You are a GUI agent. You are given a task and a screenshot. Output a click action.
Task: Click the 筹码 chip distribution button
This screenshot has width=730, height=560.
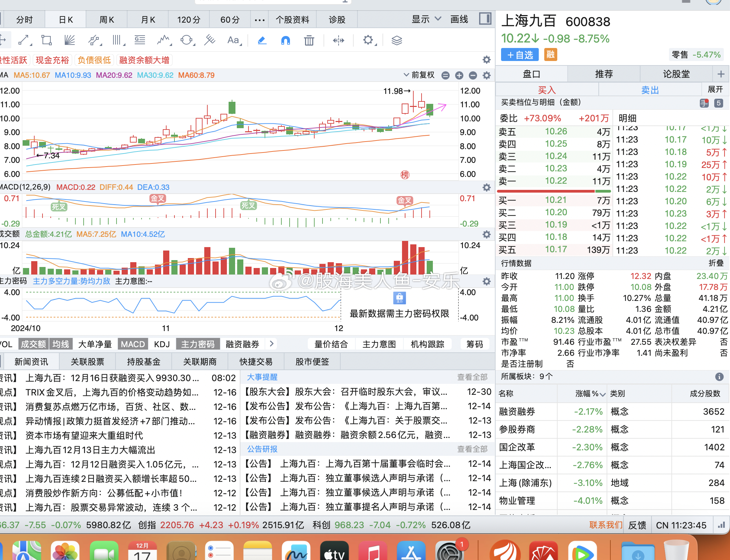pyautogui.click(x=475, y=344)
